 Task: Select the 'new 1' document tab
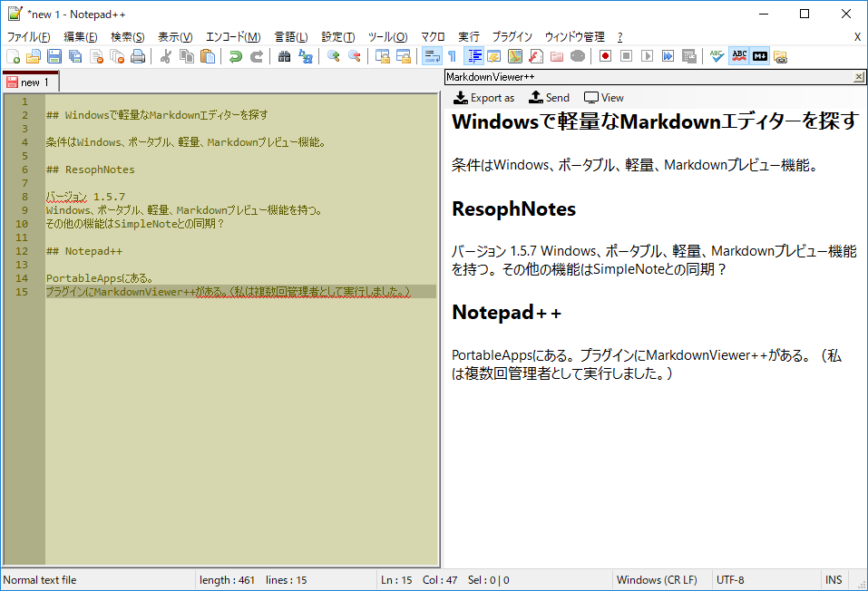(x=31, y=82)
